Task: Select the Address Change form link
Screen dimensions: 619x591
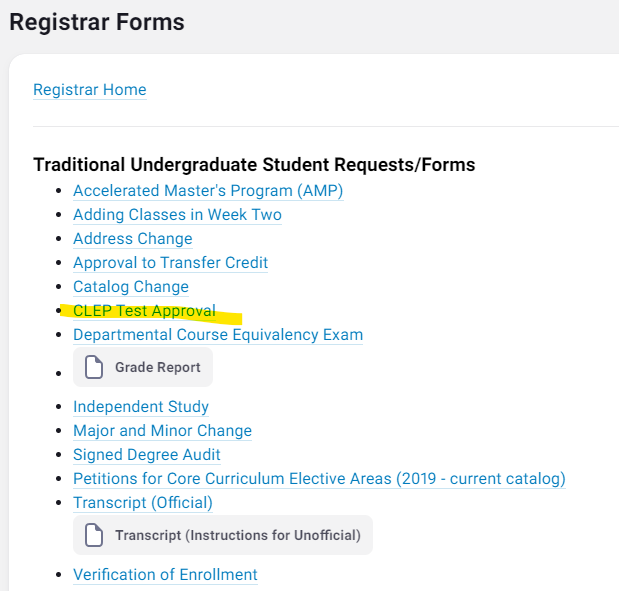Action: click(x=133, y=239)
